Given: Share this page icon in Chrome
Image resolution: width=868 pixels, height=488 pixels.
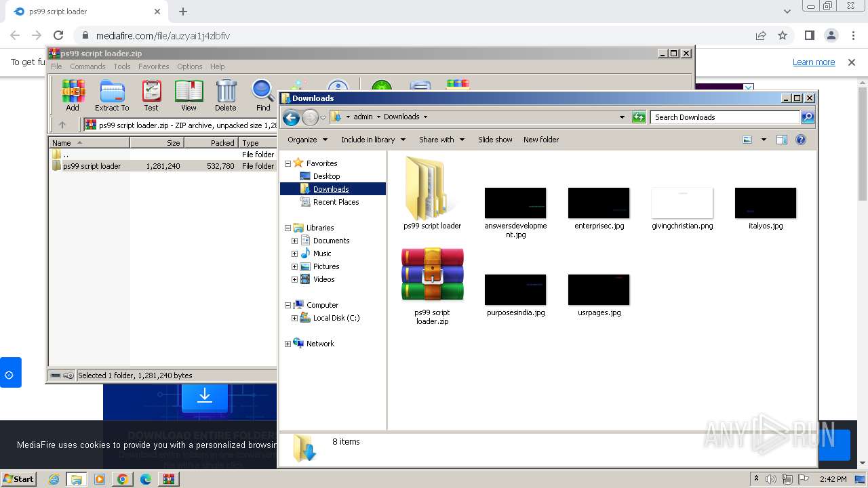Looking at the screenshot, I should [761, 35].
